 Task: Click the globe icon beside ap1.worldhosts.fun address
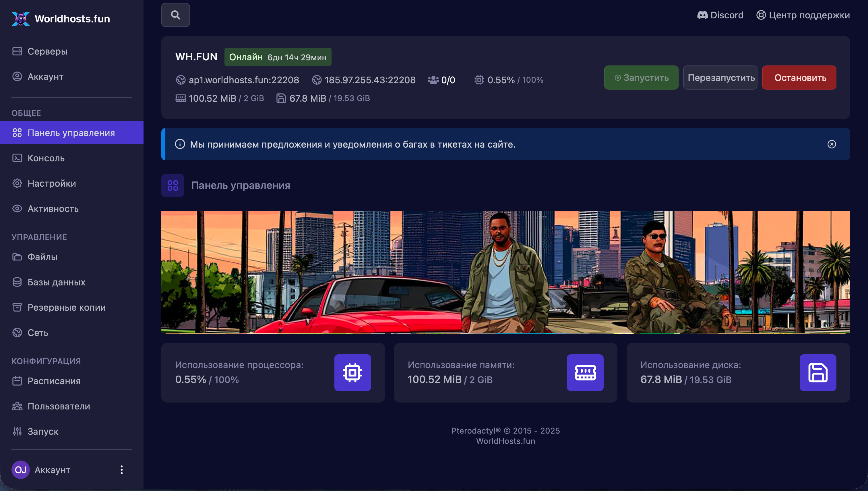coord(181,80)
